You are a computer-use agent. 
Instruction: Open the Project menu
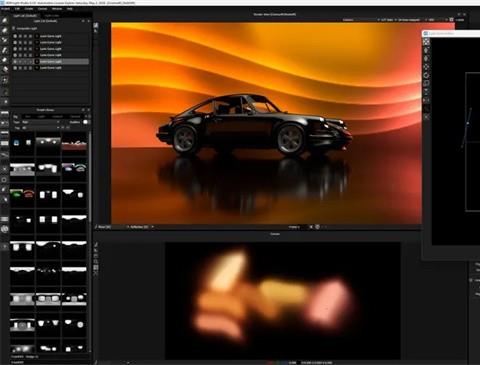click(x=5, y=9)
